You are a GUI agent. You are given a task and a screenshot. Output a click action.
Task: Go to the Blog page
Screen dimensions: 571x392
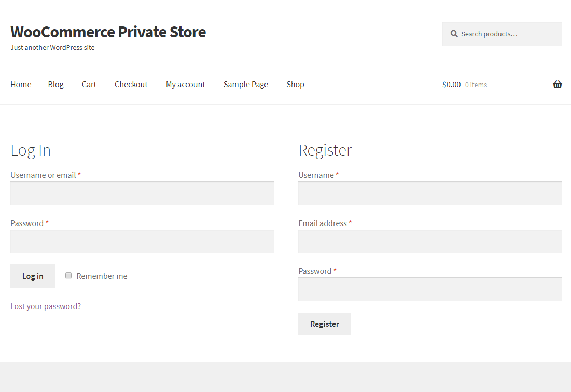(x=56, y=85)
